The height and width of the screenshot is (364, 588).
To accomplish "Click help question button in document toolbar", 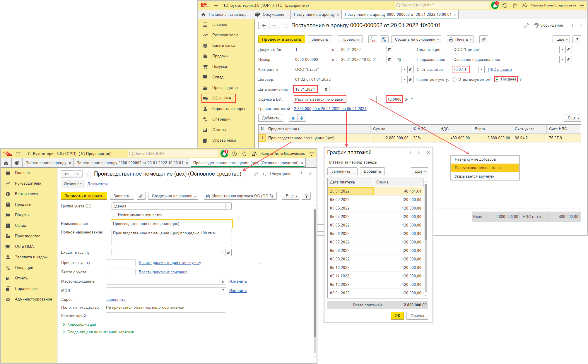I will [577, 40].
